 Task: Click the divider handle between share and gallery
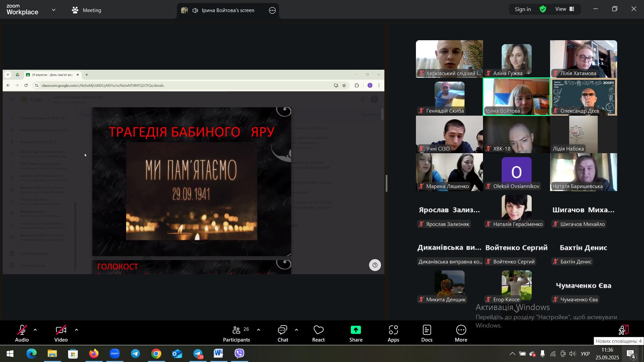pyautogui.click(x=386, y=183)
